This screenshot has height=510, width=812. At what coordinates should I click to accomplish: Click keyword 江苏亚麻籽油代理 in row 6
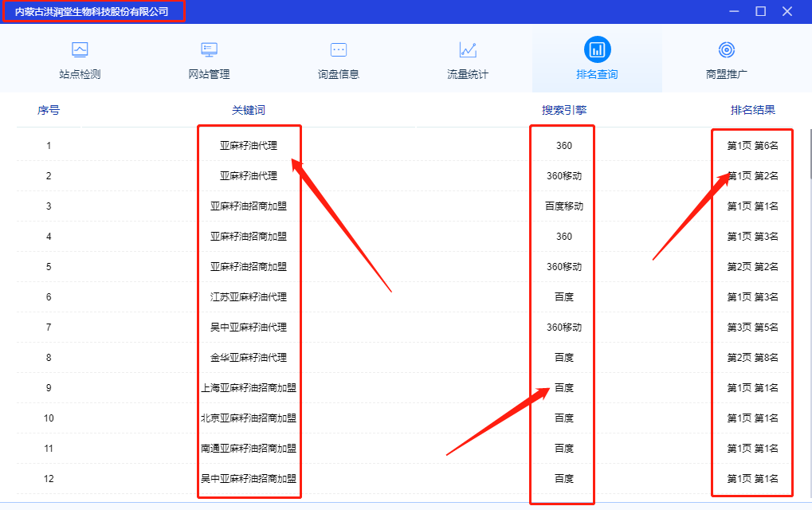(x=249, y=296)
